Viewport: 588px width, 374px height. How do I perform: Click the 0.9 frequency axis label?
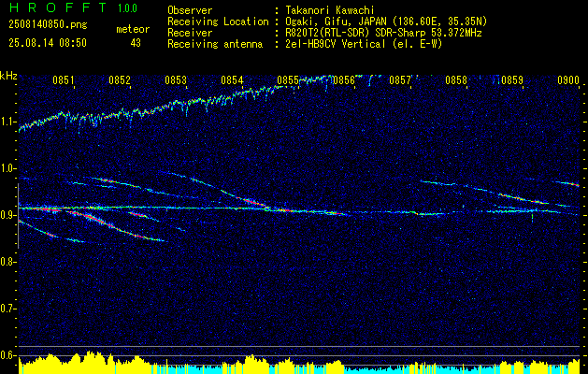coord(7,215)
